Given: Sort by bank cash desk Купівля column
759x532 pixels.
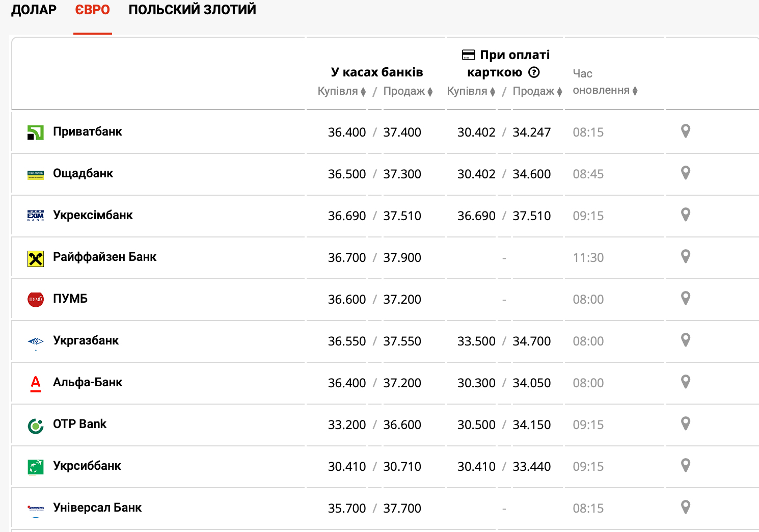Looking at the screenshot, I should tap(342, 91).
